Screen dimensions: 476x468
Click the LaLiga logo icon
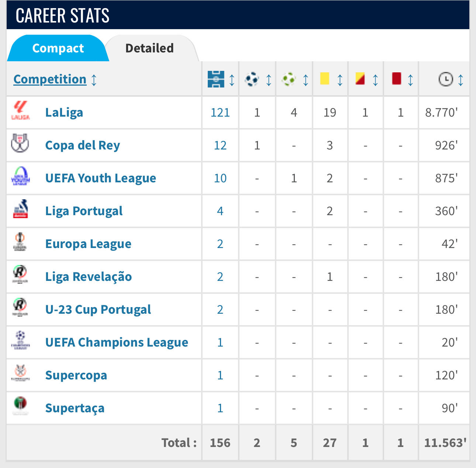click(x=20, y=111)
